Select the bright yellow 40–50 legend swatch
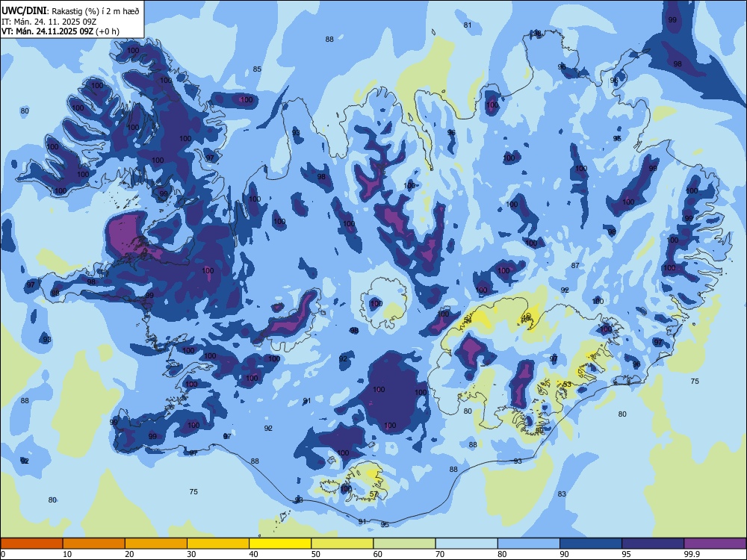 (280, 544)
